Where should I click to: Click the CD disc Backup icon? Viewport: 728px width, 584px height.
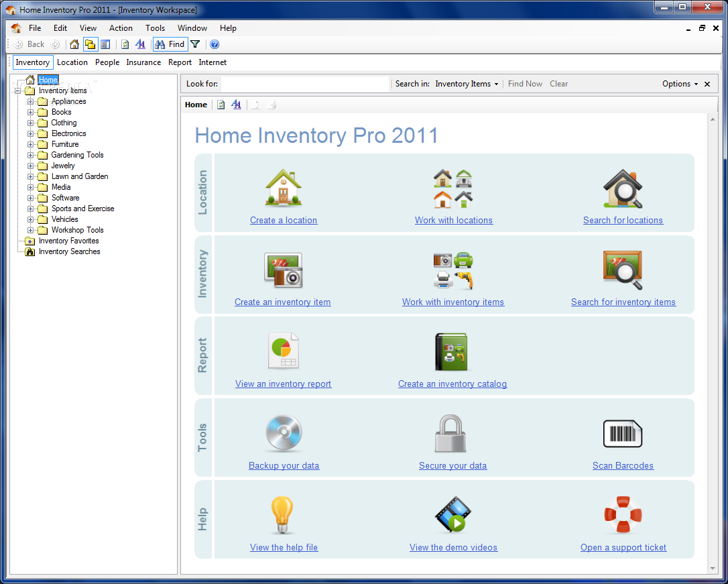(284, 433)
